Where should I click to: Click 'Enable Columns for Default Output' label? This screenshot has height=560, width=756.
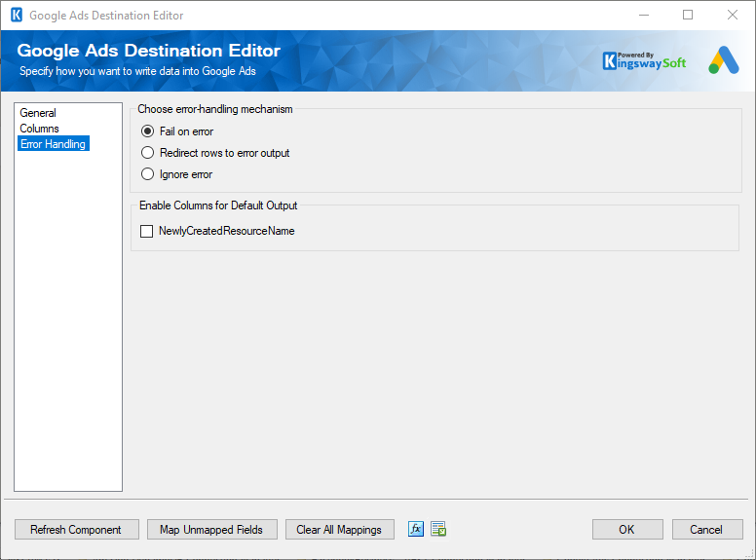[218, 205]
